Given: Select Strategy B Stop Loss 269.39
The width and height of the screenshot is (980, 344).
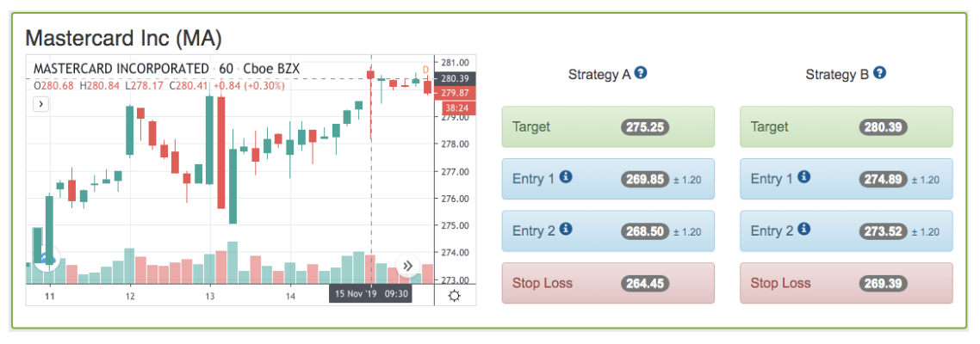Looking at the screenshot, I should (x=884, y=284).
